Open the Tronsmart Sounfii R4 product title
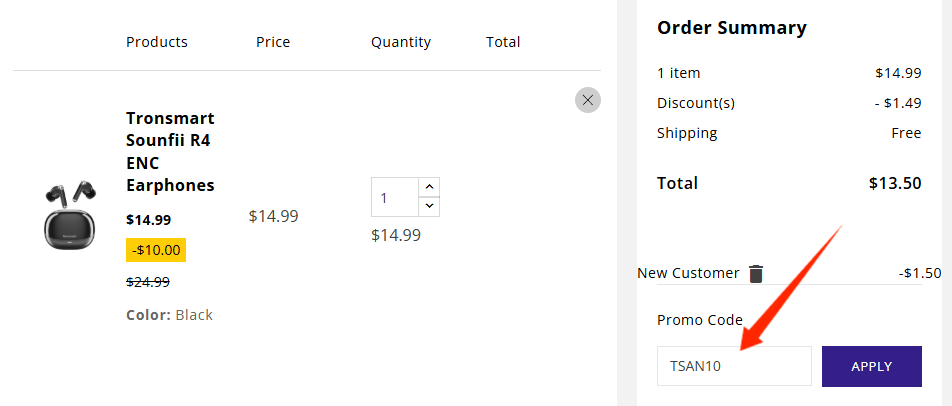This screenshot has height=406, width=952. pyautogui.click(x=170, y=152)
